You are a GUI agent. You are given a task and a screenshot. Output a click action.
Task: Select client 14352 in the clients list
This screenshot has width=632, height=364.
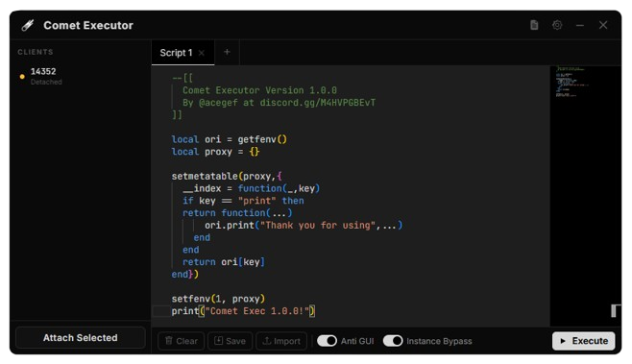click(81, 76)
